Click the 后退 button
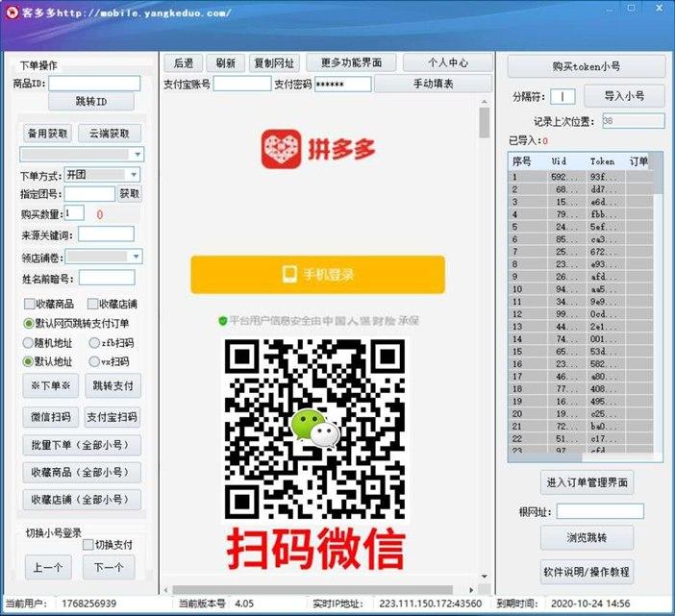Viewport: 675px width, 616px height. (x=184, y=63)
